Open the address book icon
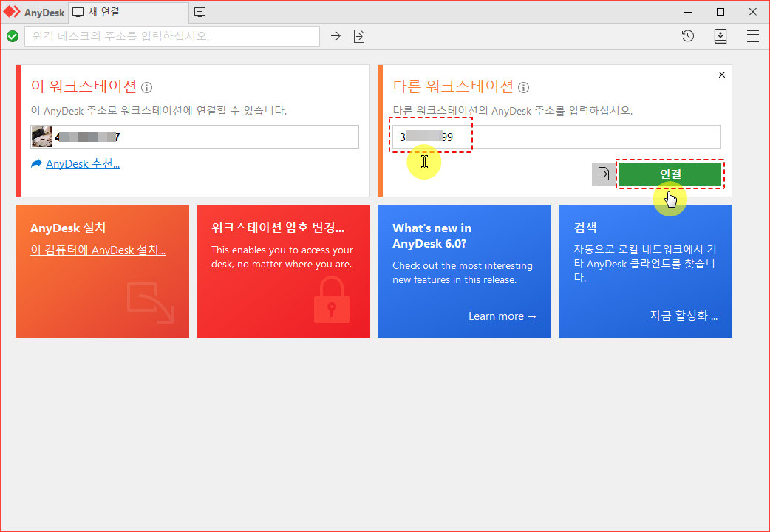Screen dimensions: 770x532 (720, 36)
